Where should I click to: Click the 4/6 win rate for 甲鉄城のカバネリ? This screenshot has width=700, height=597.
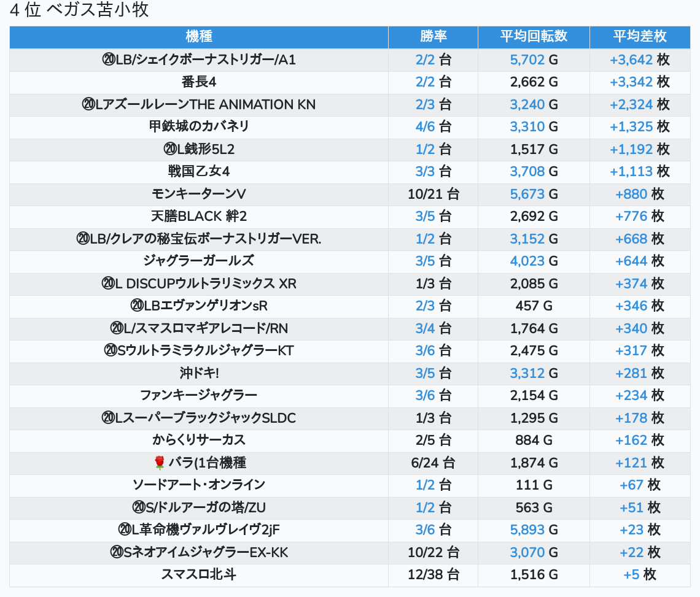[425, 126]
